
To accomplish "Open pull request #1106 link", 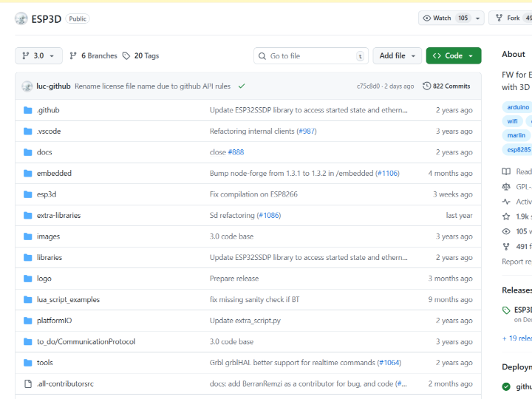I will pos(387,173).
